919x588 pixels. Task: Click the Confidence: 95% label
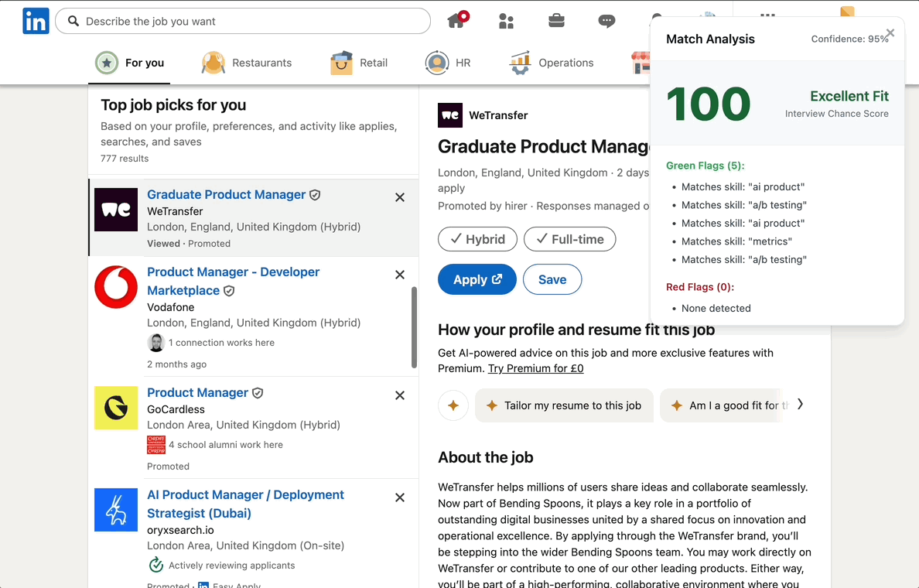point(850,39)
